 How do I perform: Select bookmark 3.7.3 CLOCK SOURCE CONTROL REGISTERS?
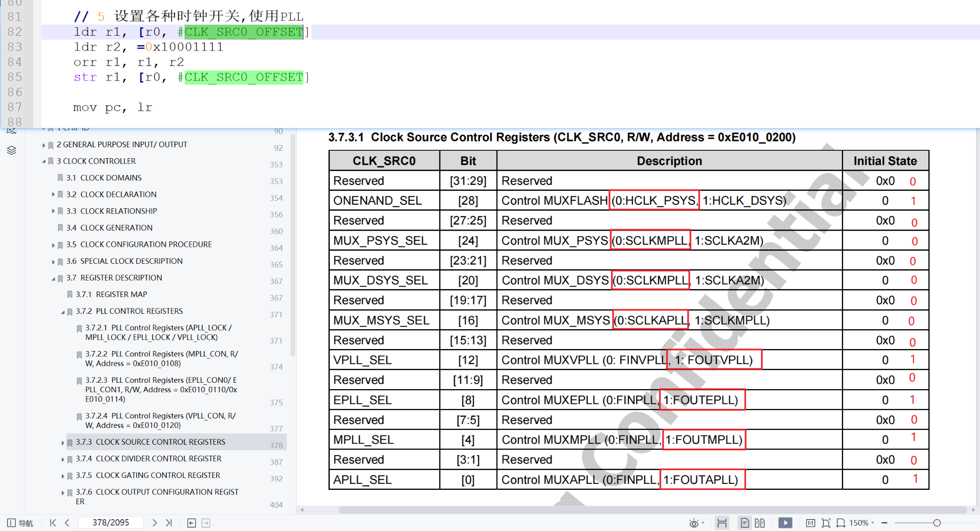(150, 442)
